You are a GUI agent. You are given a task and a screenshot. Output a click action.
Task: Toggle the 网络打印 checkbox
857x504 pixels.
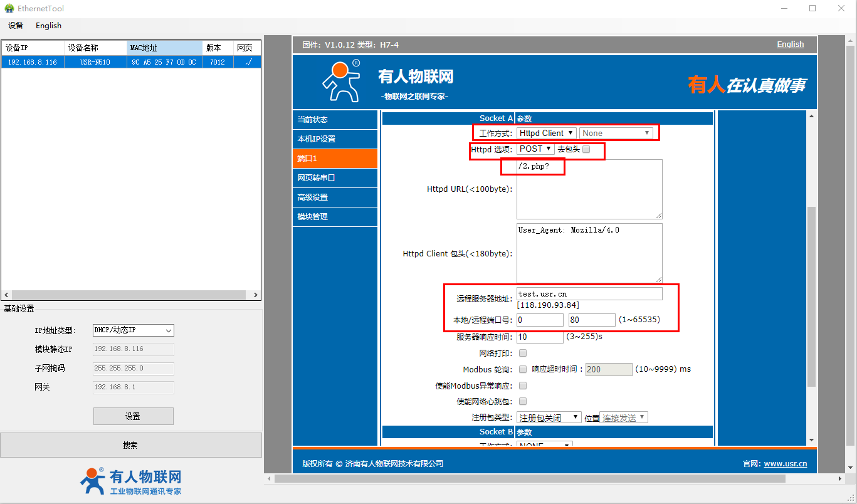click(523, 354)
